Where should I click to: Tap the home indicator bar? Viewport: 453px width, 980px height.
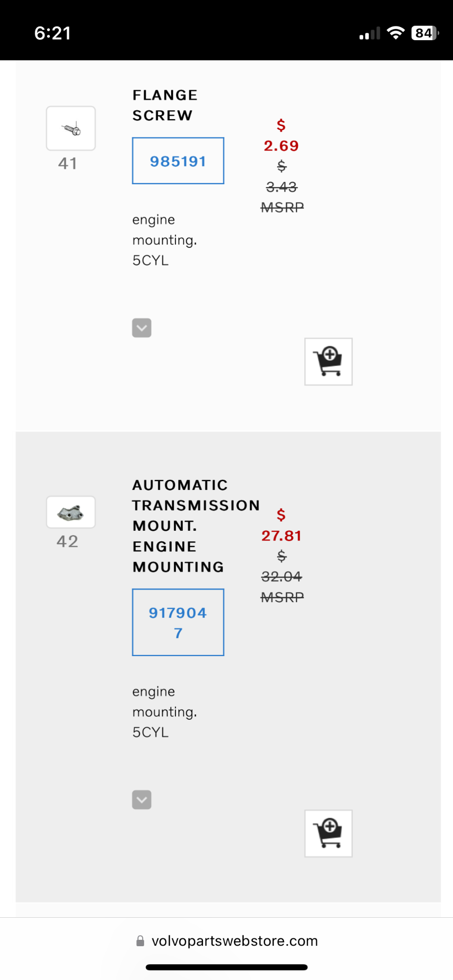(x=226, y=967)
